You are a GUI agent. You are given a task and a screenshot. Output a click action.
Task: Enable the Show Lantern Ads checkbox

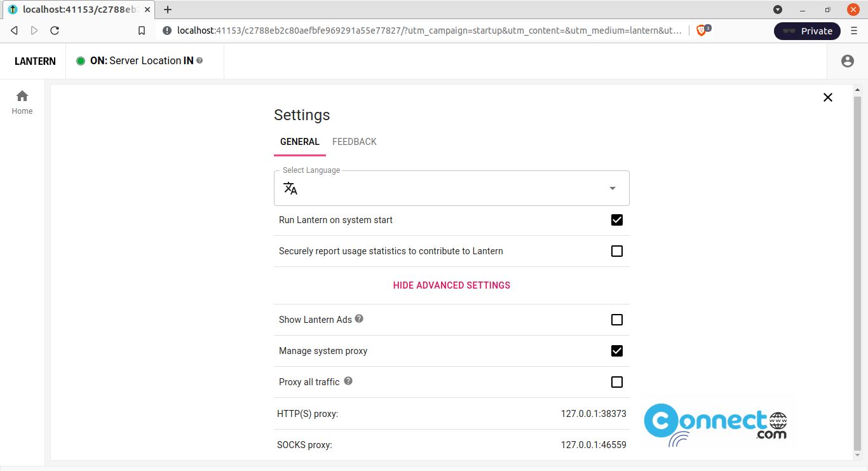[x=616, y=320]
